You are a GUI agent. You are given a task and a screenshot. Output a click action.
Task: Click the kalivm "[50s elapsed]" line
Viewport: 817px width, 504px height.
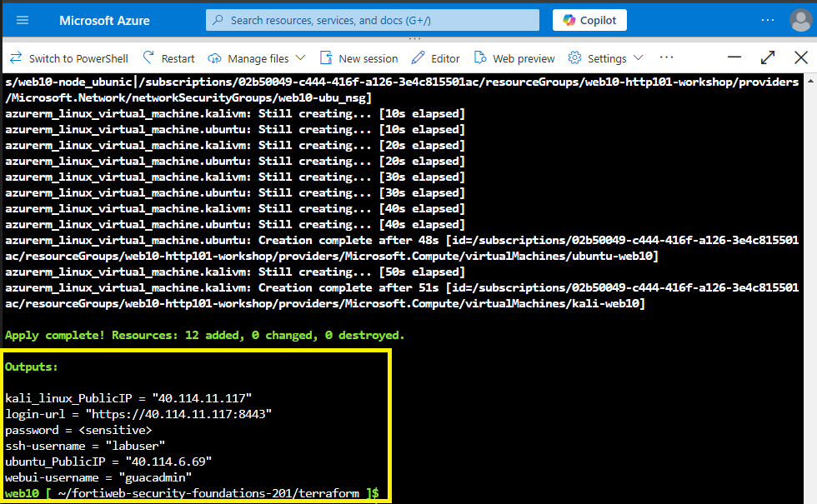click(x=235, y=272)
